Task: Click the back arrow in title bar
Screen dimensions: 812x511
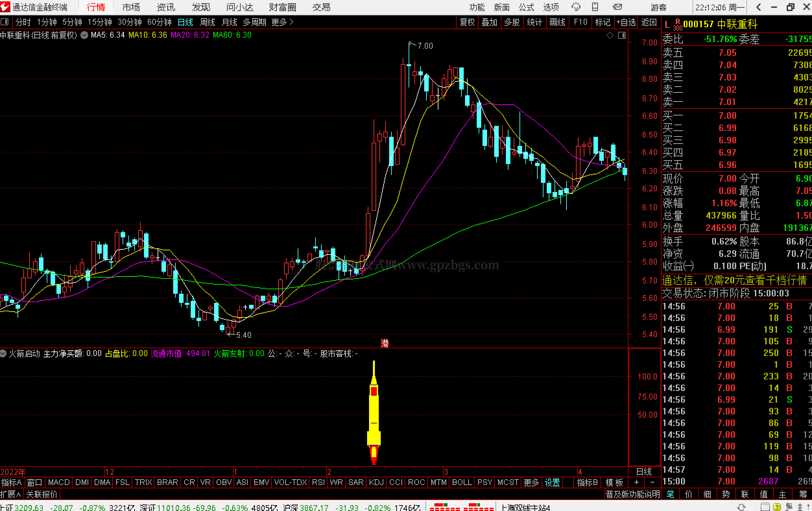Action: coord(759,7)
